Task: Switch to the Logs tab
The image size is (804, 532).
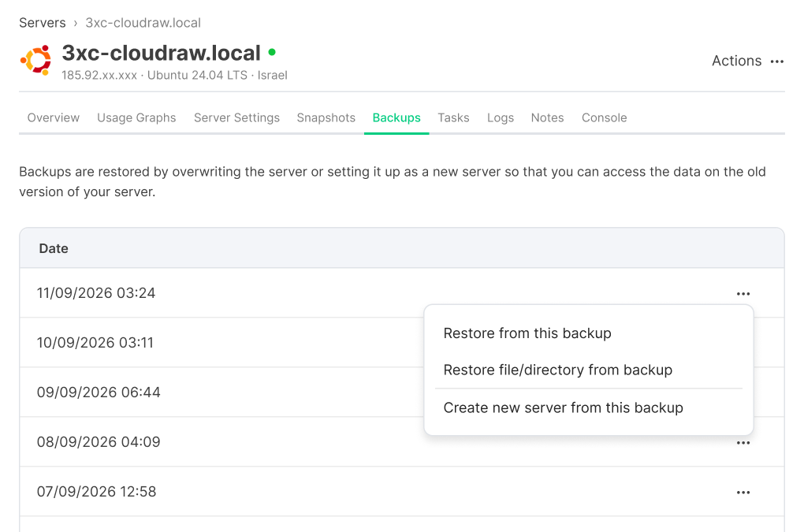Action: click(x=501, y=118)
